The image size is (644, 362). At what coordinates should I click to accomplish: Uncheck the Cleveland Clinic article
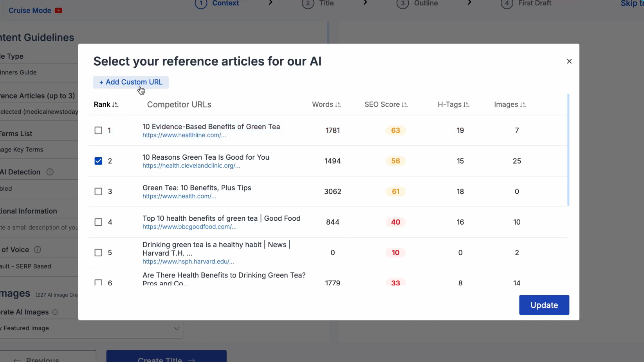98,161
